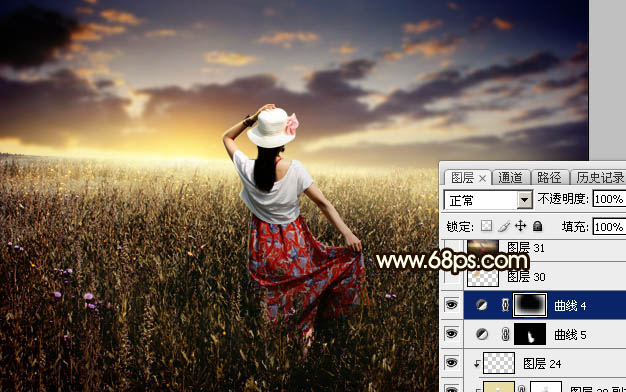Show 图层 30 via its visibility box
The width and height of the screenshot is (626, 392).
[452, 276]
